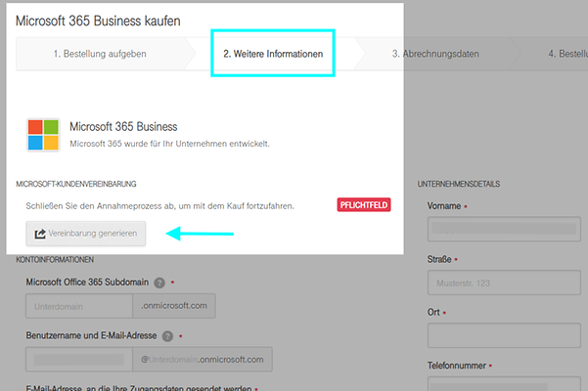This screenshot has width=588, height=391.
Task: Open step 3. Abrechnungsdaten
Action: (435, 54)
